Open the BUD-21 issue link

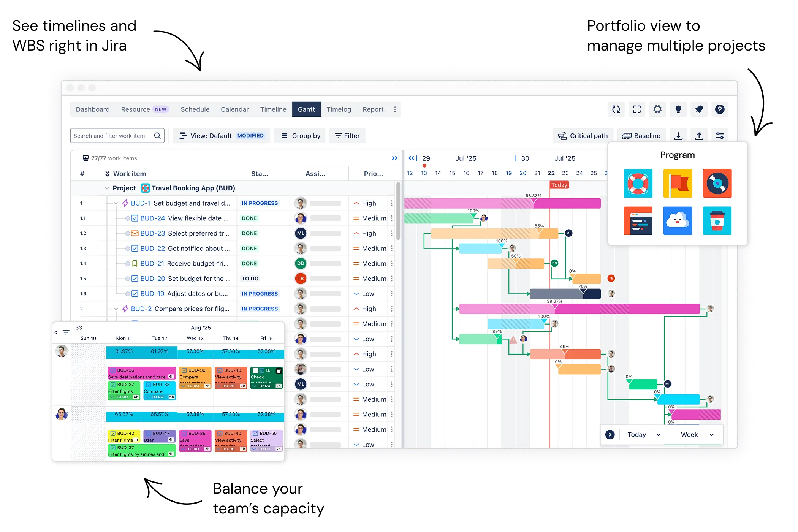click(x=152, y=263)
